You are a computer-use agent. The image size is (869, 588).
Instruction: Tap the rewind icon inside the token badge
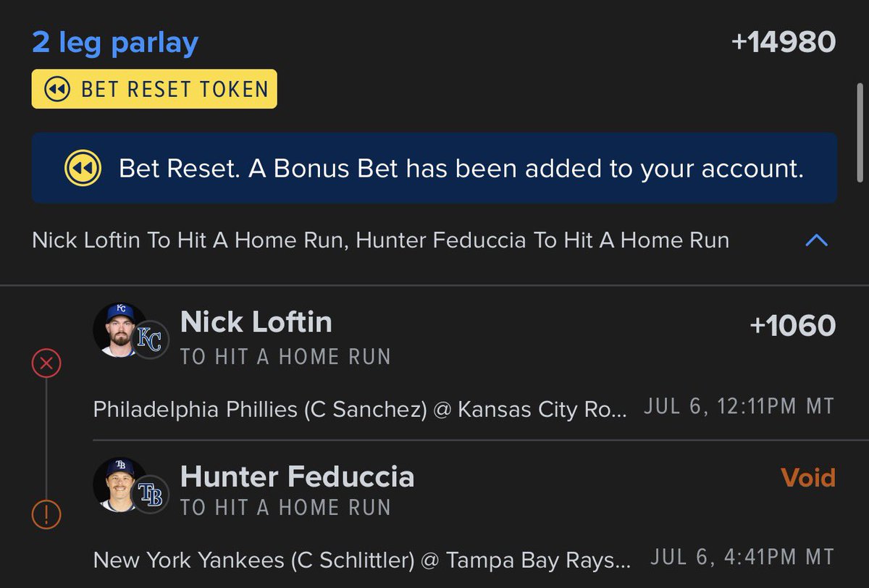click(x=56, y=90)
